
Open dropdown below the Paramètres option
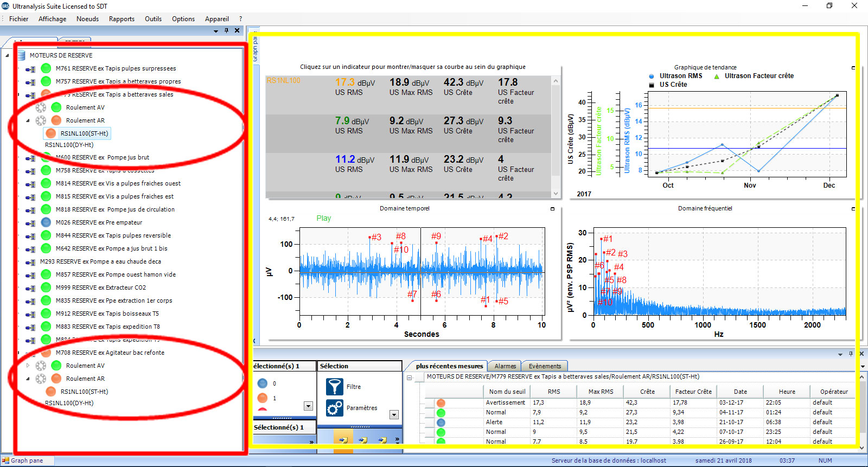394,415
